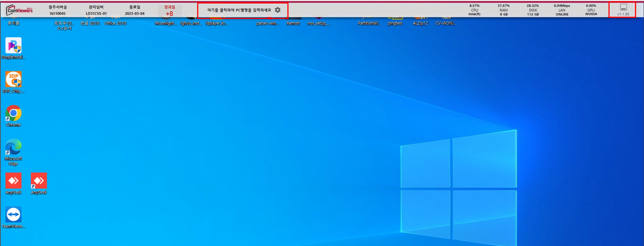Select the Chrome desktop shortcut
The image size is (644, 246).
point(13,114)
